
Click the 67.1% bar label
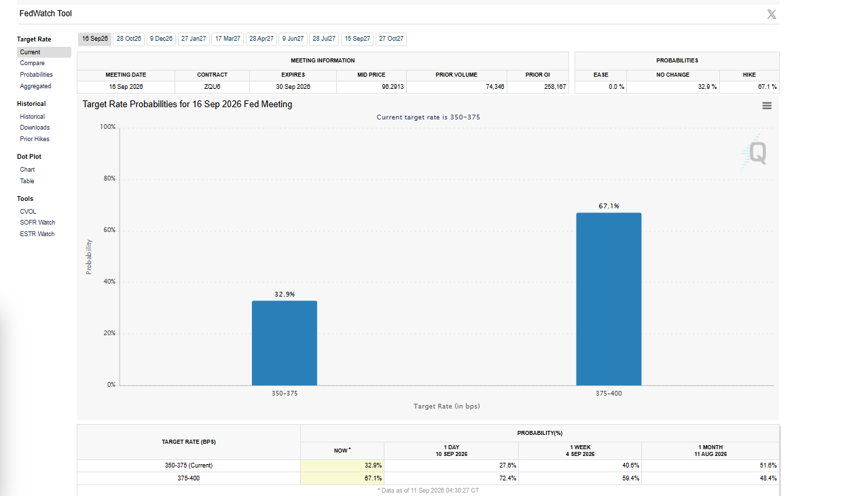pos(609,206)
